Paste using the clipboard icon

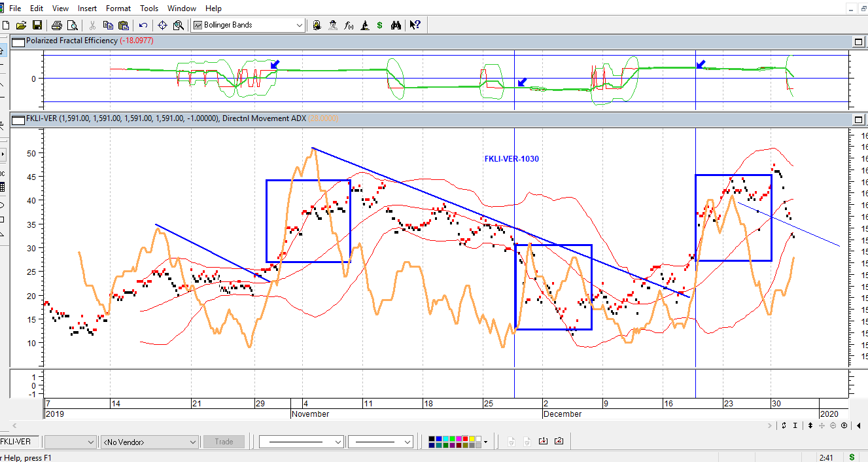point(123,25)
